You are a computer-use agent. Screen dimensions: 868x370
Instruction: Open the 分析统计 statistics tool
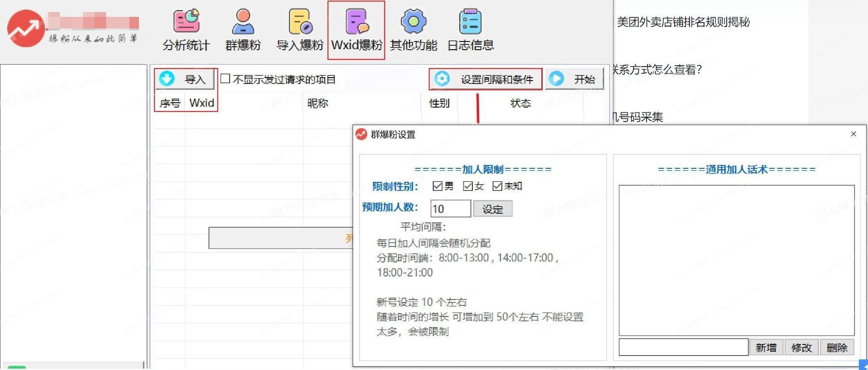[x=186, y=30]
